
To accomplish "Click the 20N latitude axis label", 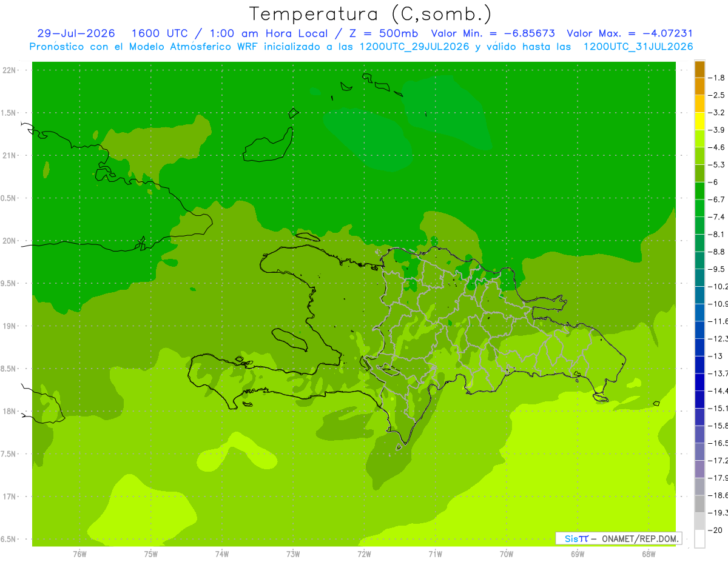I will (x=9, y=241).
